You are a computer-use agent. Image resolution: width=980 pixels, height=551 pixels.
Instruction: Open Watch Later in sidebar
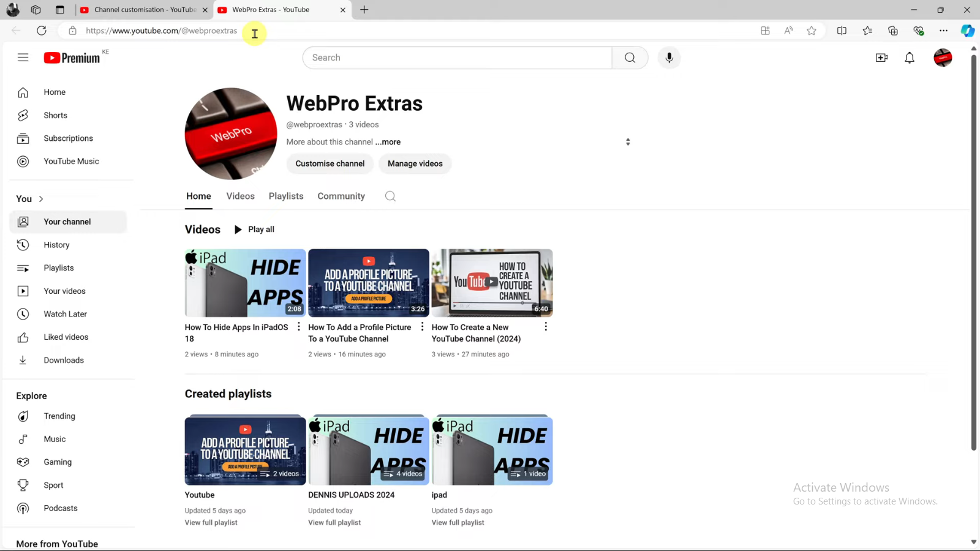tap(68, 314)
